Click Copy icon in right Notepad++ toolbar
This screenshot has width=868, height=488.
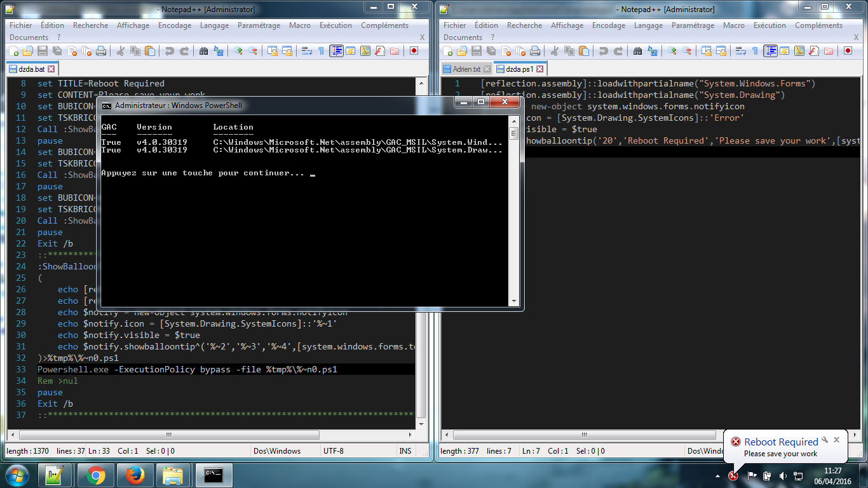coord(569,51)
